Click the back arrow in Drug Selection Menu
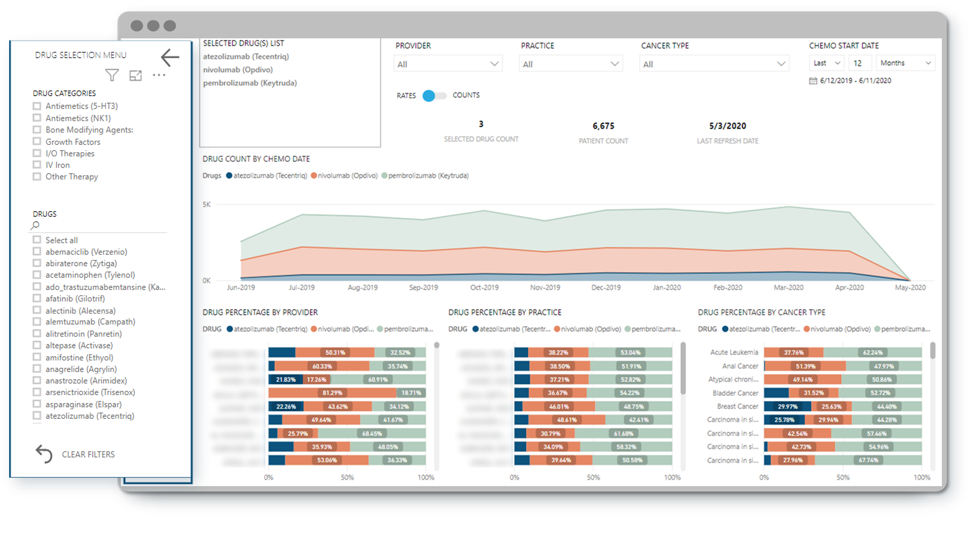The image size is (980, 543). (170, 58)
